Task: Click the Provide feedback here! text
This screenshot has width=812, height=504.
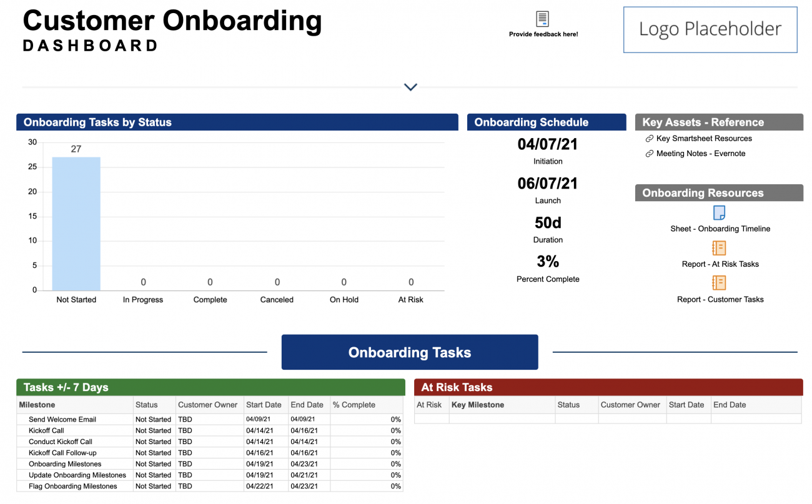Action: click(543, 34)
